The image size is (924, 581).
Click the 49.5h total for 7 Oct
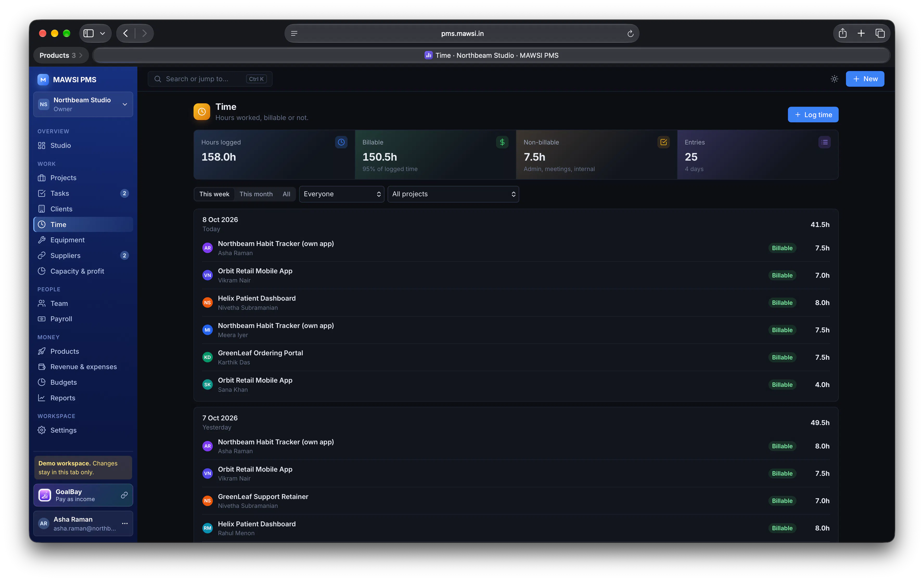[820, 422]
